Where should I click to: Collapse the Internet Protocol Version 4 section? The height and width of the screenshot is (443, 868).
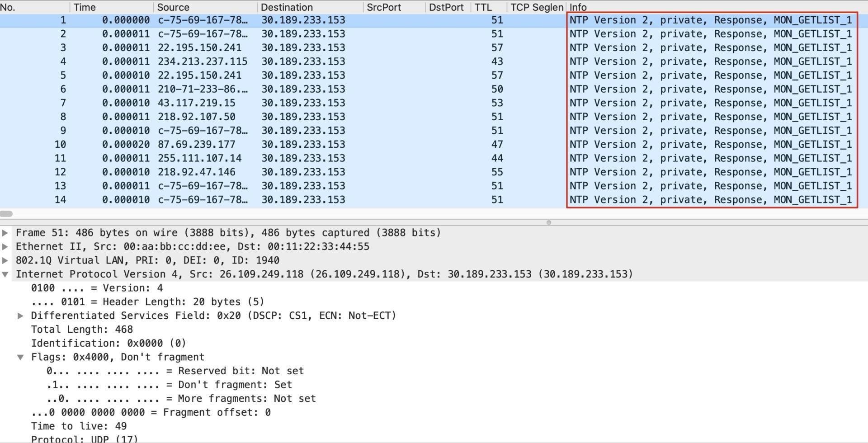pos(5,274)
